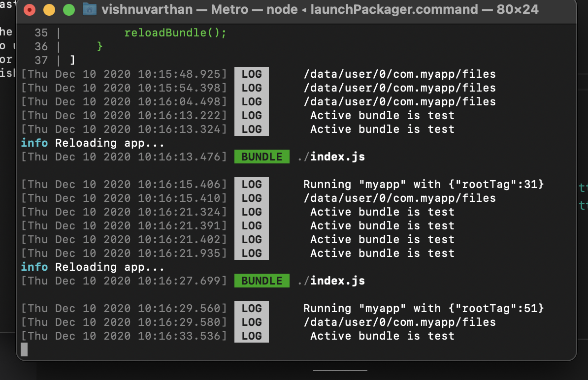This screenshot has width=588, height=380.
Task: Select the green BUNDLE badge after first reload
Action: pos(261,157)
